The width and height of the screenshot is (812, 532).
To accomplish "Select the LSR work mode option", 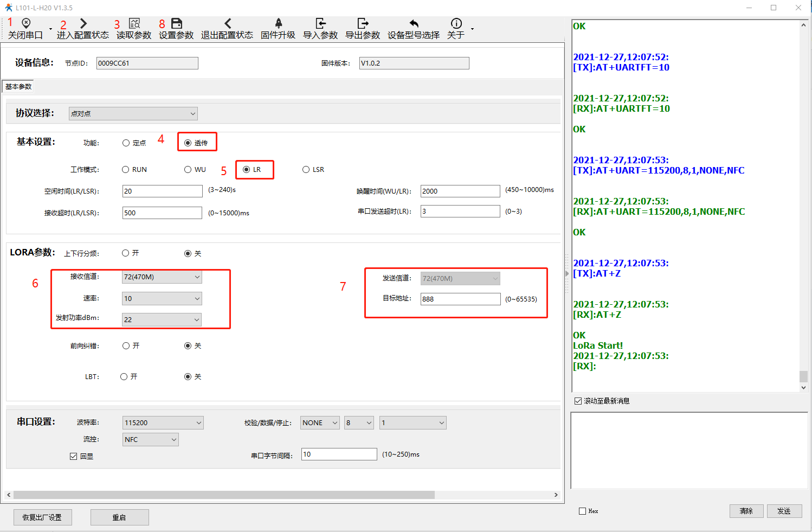I will point(306,170).
